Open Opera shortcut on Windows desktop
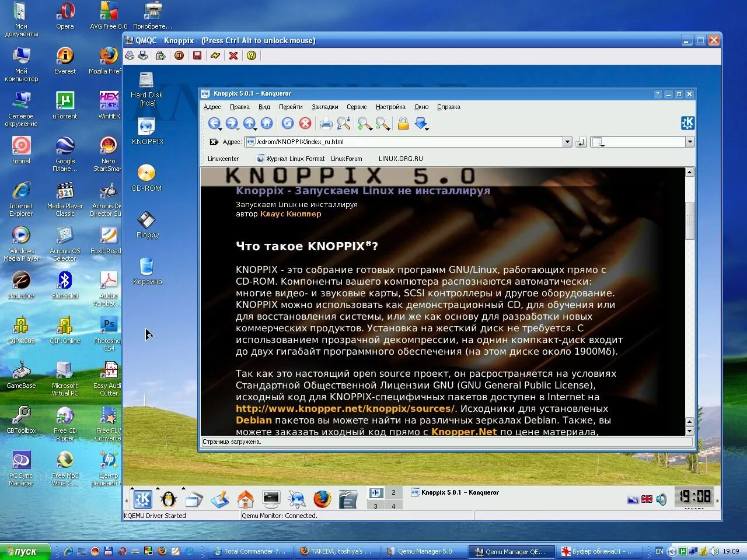The width and height of the screenshot is (747, 560). 65,16
